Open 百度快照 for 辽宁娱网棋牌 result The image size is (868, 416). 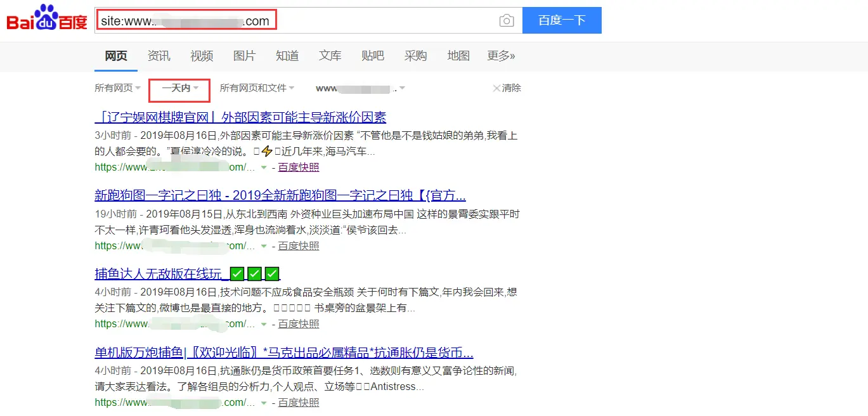(x=299, y=167)
